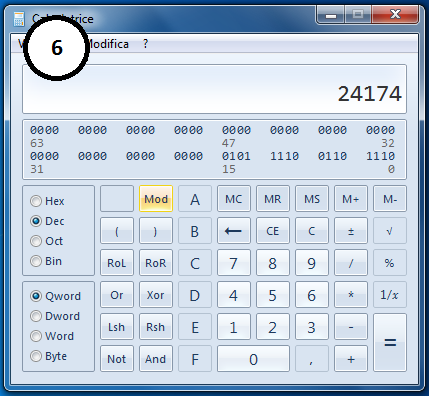The width and height of the screenshot is (429, 396).
Task: Click the Or bitwise button
Action: pyautogui.click(x=117, y=295)
